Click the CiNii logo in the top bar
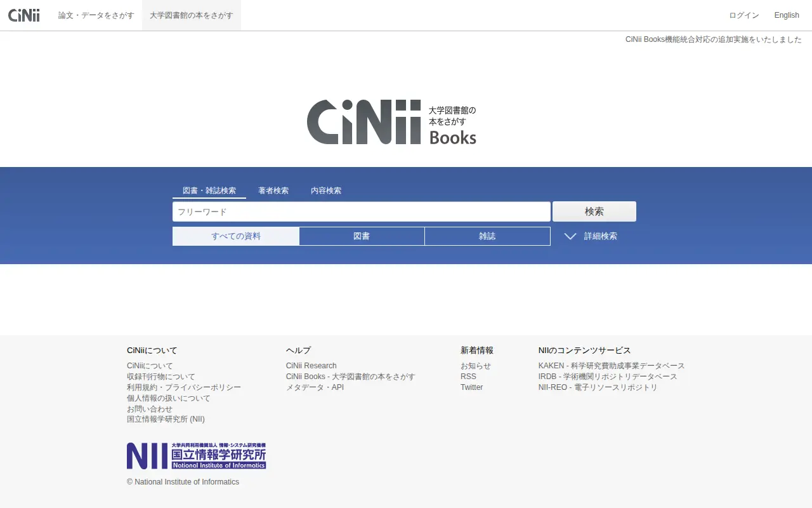This screenshot has height=508, width=812. coord(24,15)
